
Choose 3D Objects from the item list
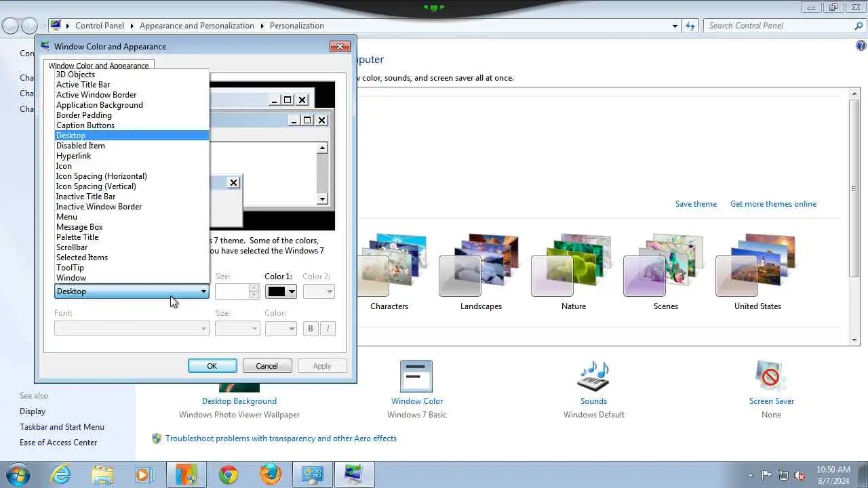point(132,75)
